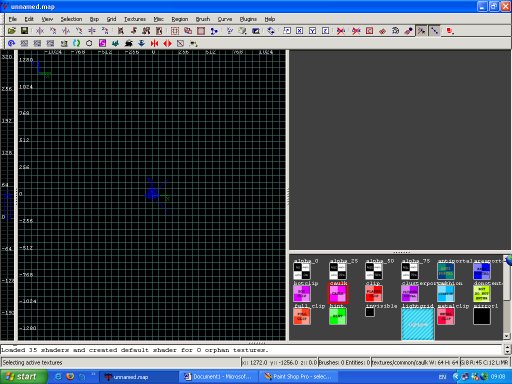Open the Show entities as dropdown
512x384 pixels.
(x=450, y=31)
